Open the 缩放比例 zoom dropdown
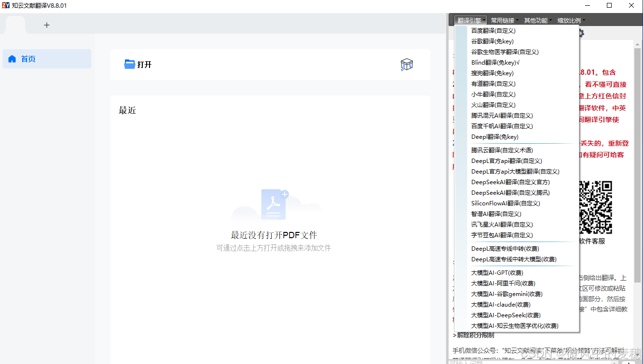 pyautogui.click(x=571, y=20)
